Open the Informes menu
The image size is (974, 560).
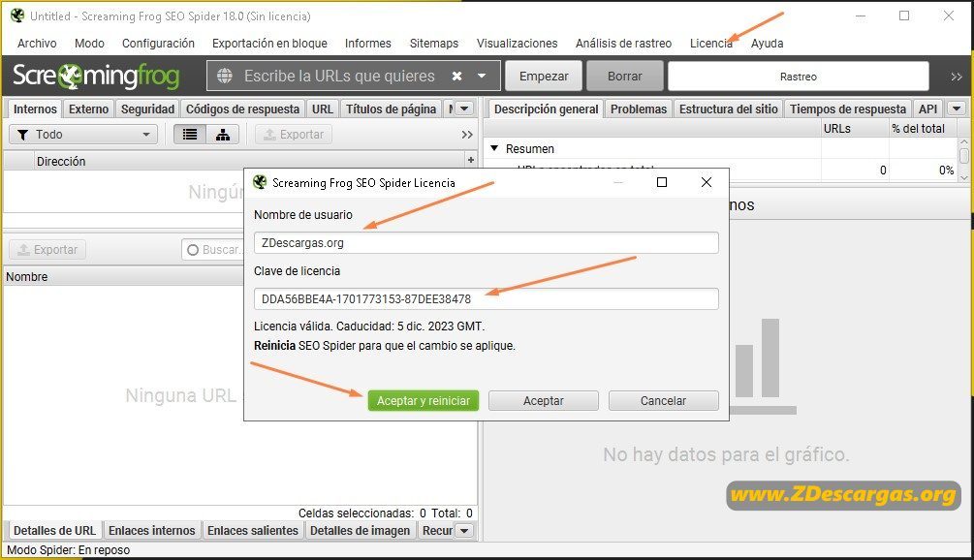[367, 44]
